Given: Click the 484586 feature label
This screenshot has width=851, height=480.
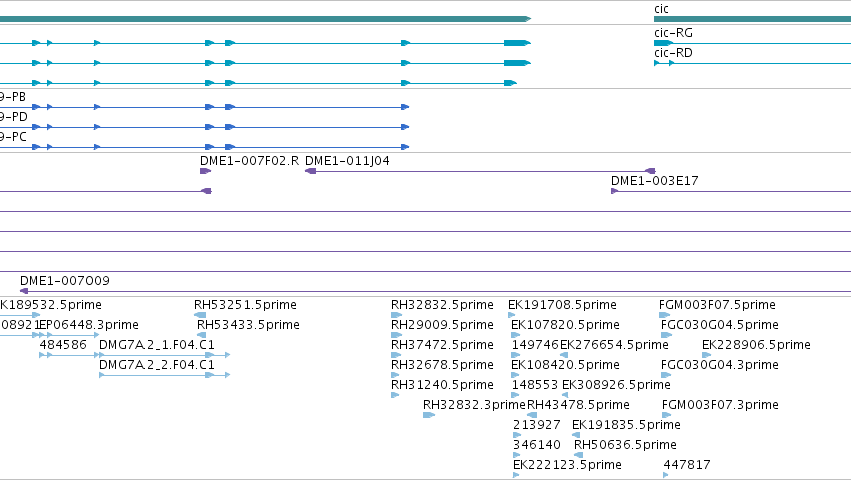Looking at the screenshot, I should [x=63, y=345].
